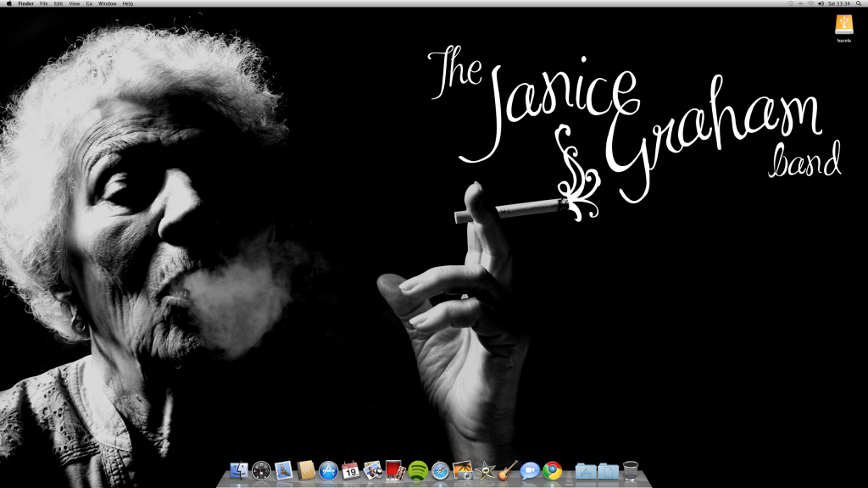Viewport: 868px width, 488px height.
Task: Click Spotlight search in the menu bar
Action: coord(859,3)
